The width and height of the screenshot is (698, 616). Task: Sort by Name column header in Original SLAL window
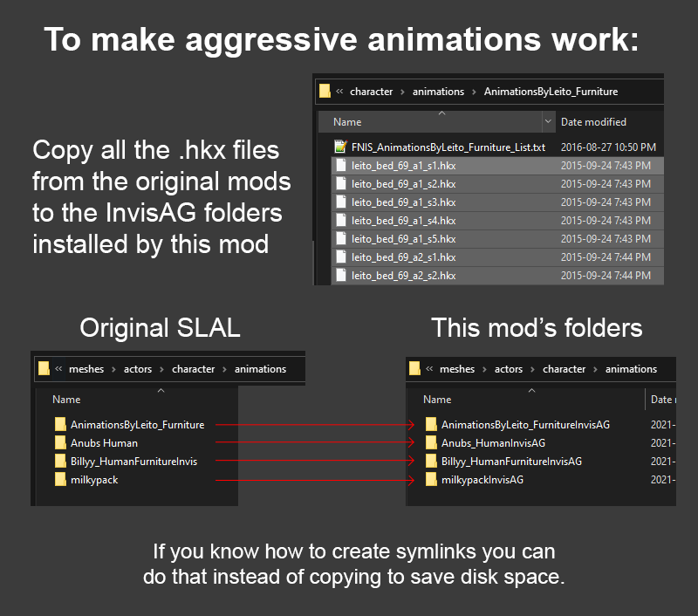point(66,400)
